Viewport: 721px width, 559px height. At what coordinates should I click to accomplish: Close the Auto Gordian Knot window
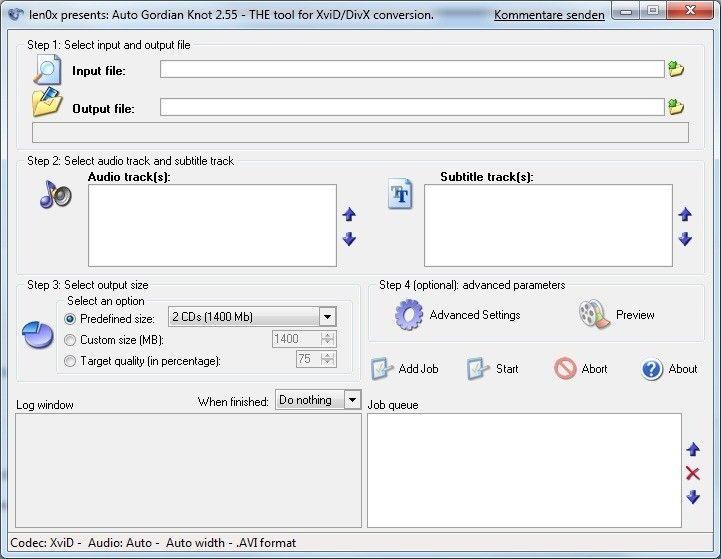(690, 10)
